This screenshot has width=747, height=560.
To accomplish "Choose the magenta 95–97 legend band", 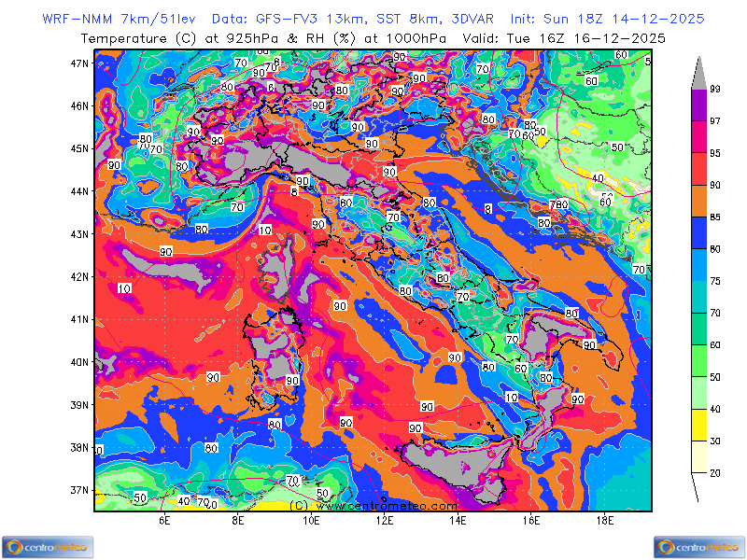I will point(699,136).
